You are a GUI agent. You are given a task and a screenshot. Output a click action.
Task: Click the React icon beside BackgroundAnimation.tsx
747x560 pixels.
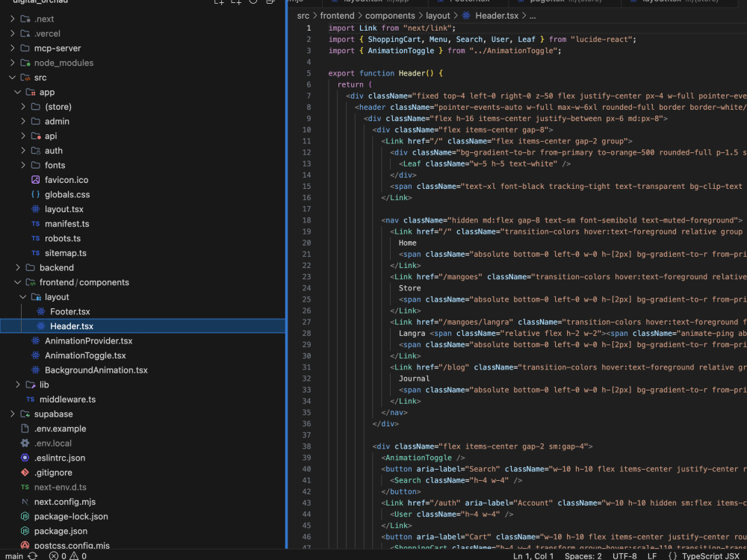[35, 370]
